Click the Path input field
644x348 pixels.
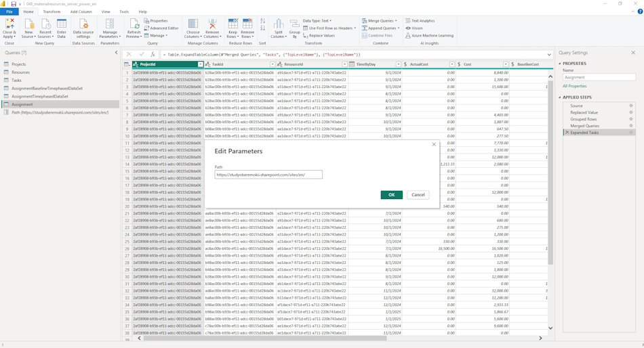pos(268,175)
